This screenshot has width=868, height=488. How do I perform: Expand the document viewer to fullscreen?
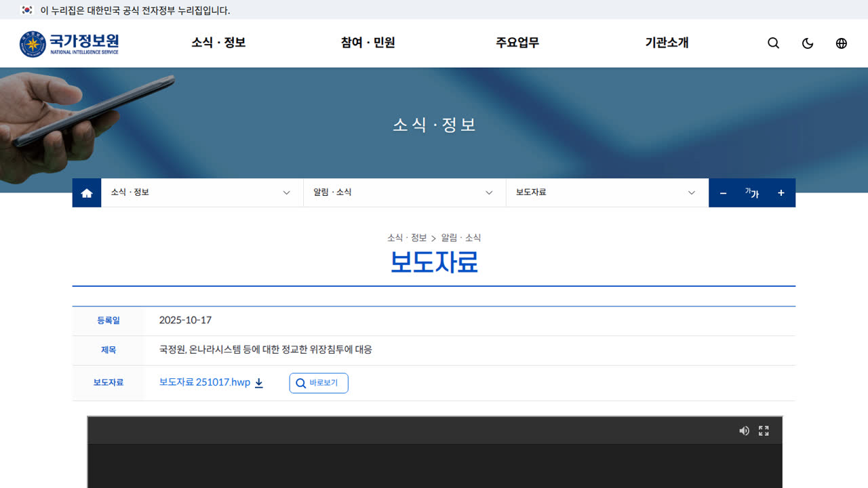coord(764,430)
